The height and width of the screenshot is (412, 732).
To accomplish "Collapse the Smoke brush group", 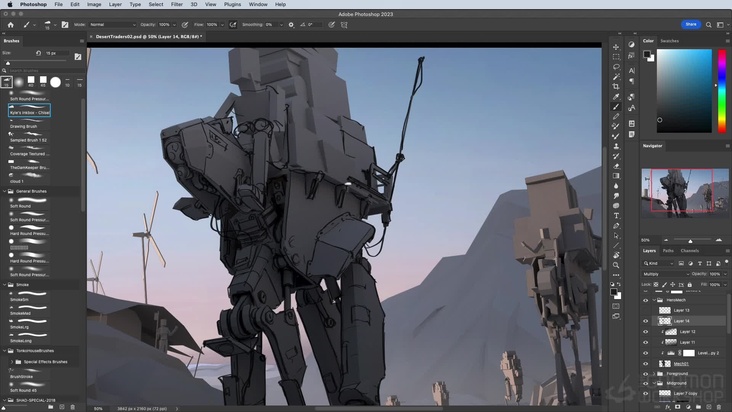I will click(x=5, y=285).
